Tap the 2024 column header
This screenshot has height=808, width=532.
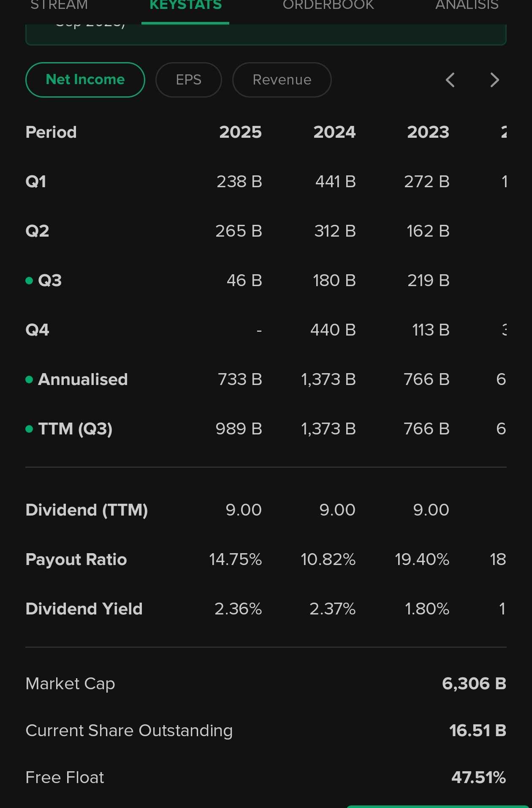click(x=334, y=132)
